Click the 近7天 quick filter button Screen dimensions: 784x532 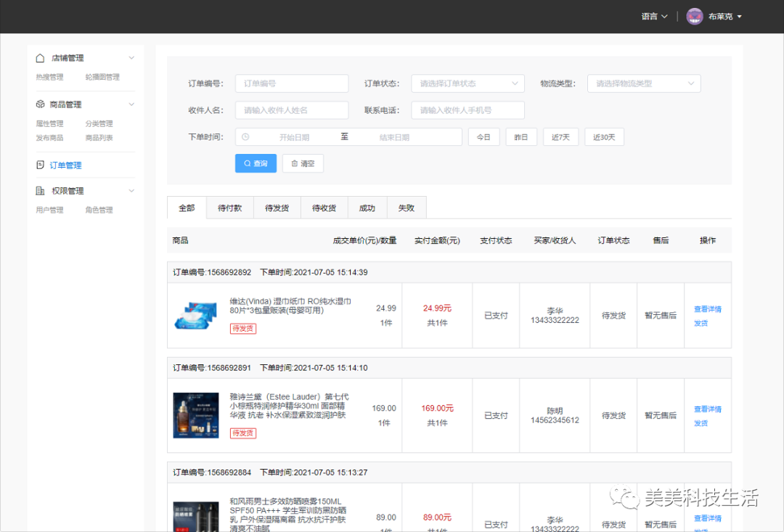(560, 136)
